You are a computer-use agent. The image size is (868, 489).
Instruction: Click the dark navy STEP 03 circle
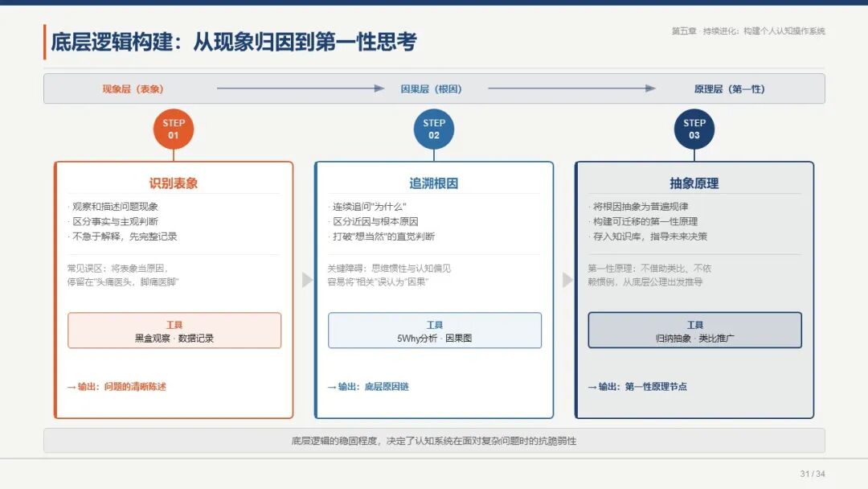click(x=694, y=129)
